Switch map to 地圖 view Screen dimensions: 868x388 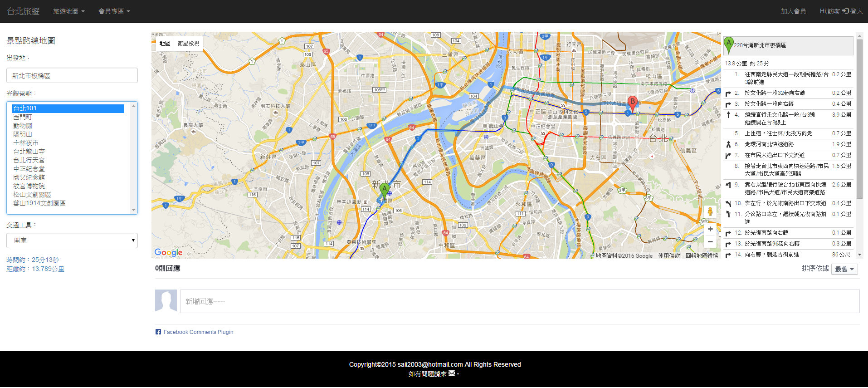(x=165, y=44)
